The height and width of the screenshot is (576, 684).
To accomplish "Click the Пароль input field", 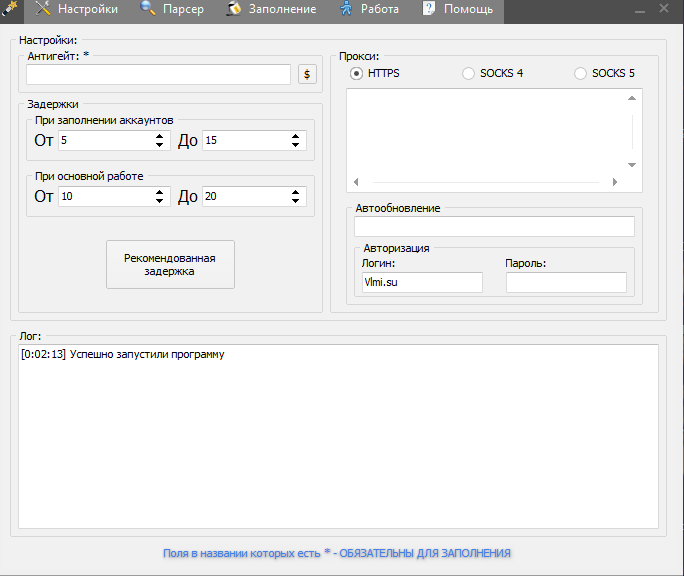I will 566,283.
